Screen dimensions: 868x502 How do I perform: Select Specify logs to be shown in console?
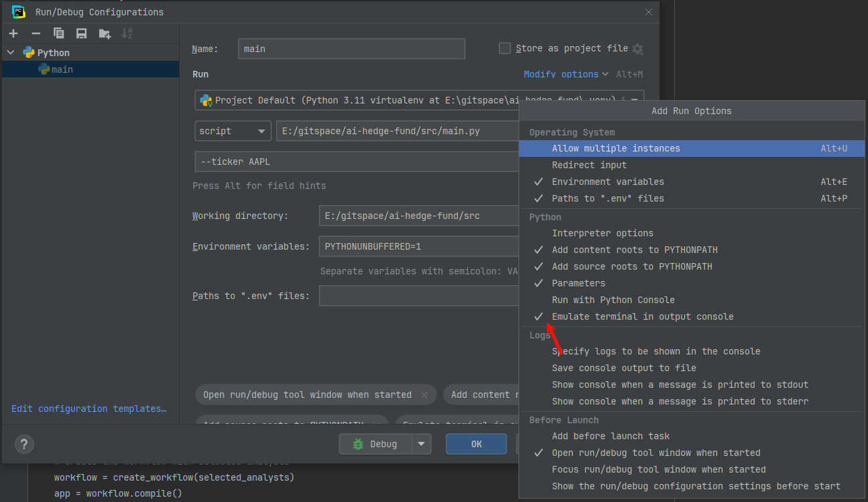[x=692, y=351]
